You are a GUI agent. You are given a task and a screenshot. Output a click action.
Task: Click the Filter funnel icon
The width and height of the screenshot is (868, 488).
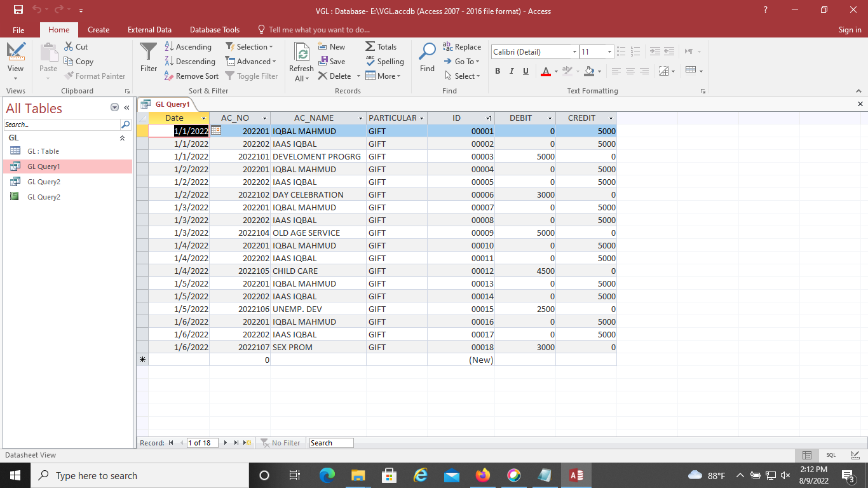[x=148, y=53]
